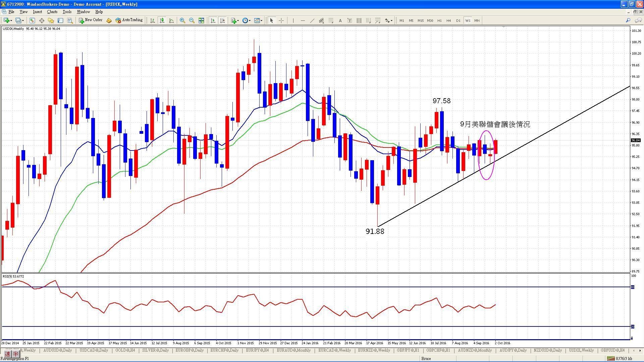Switch chart to Line chart display
Image resolution: width=644 pixels, height=362 pixels.
(171, 20)
